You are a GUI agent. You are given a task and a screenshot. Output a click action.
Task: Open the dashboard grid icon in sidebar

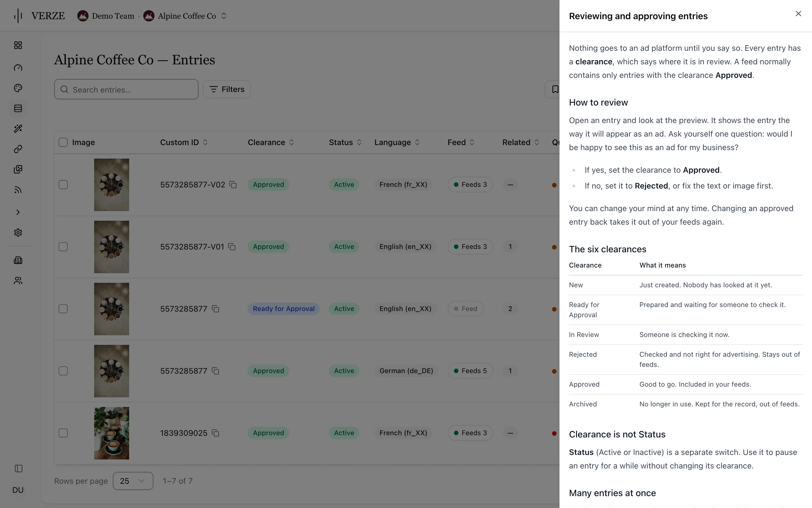click(x=18, y=45)
